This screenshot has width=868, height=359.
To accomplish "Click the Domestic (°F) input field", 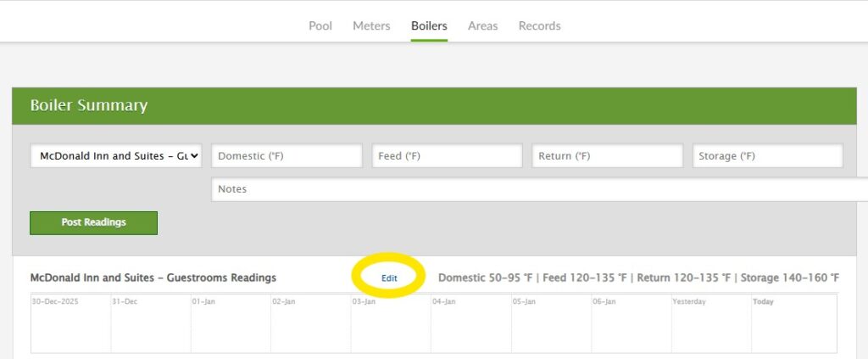I will pos(287,156).
